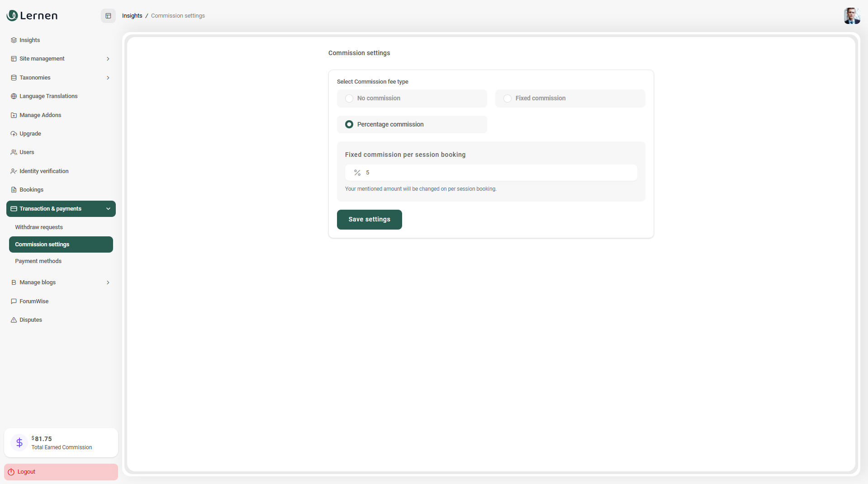Click the helper text about session booking
The image size is (868, 484).
tap(421, 189)
